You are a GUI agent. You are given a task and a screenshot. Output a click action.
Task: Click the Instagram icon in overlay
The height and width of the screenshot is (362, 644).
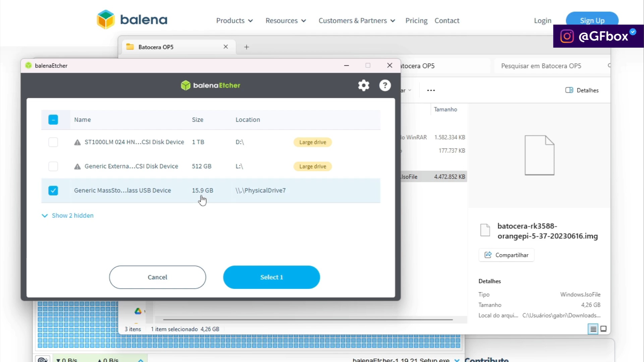click(567, 36)
